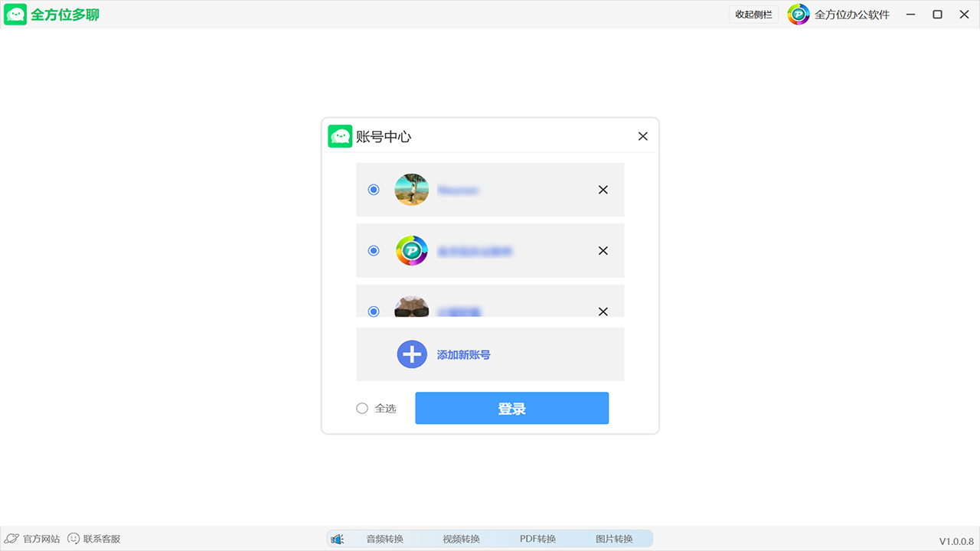
Task: Close the 账号中心 account center dialog
Action: 642,136
